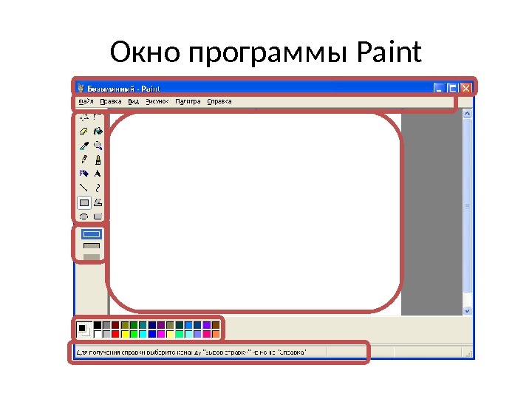This screenshot has width=532, height=399.
Task: Pick the maroon dark red swatch
Action: tap(115, 325)
